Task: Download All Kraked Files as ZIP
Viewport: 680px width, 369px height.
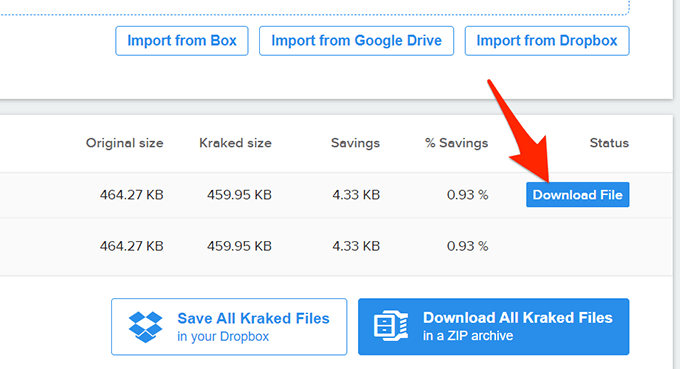Action: coord(494,327)
